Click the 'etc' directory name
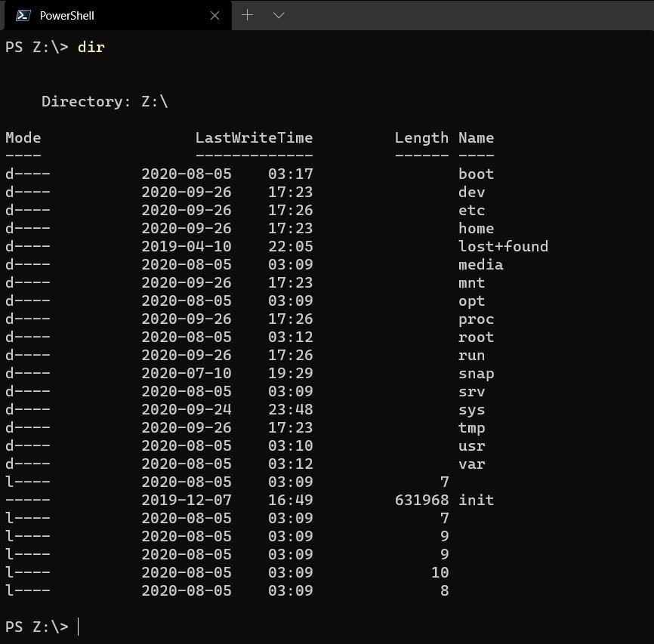654x644 pixels. (x=471, y=210)
